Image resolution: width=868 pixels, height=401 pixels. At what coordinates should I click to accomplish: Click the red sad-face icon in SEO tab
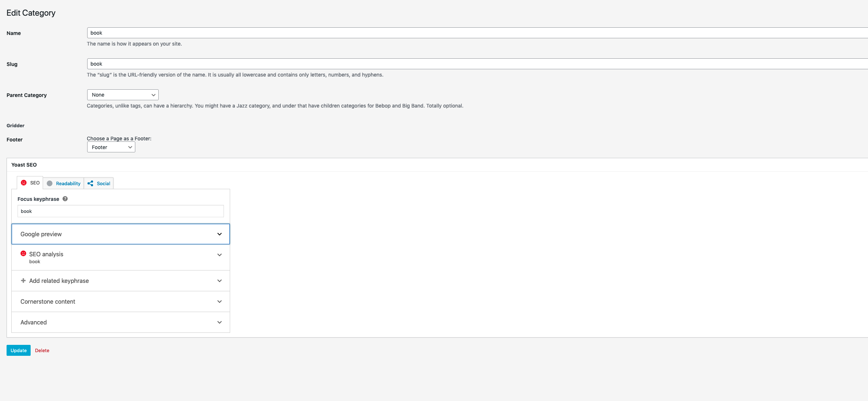24,183
